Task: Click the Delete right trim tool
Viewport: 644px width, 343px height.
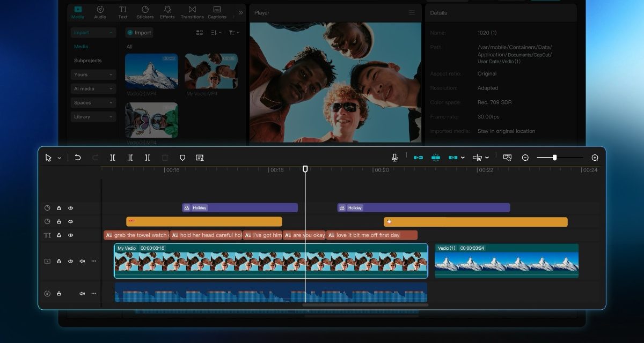Action: (147, 158)
